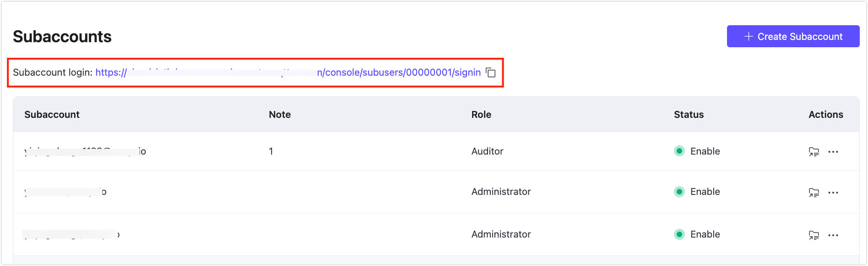Click the Note column header

[x=280, y=115]
